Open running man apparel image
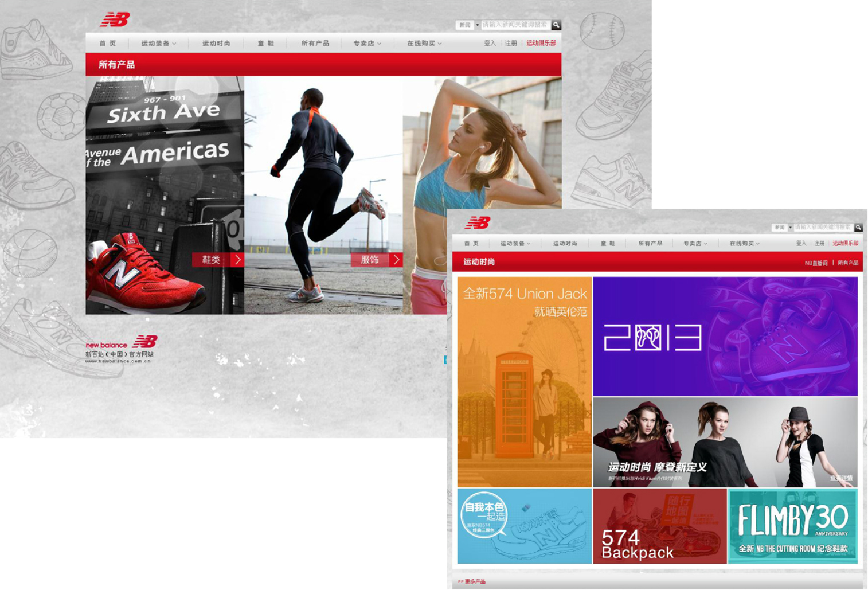Viewport: 868px width, 590px height. point(323,195)
